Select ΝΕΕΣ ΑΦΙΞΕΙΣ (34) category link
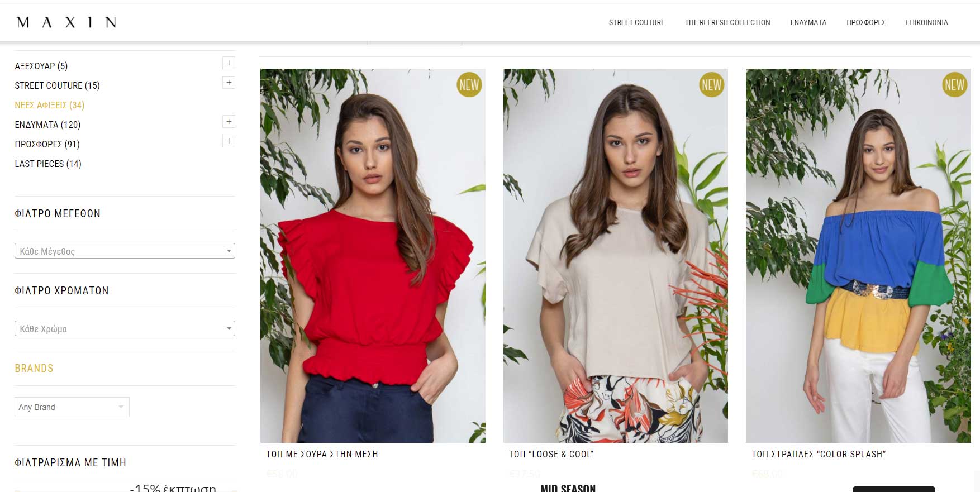The width and height of the screenshot is (980, 492). 50,105
